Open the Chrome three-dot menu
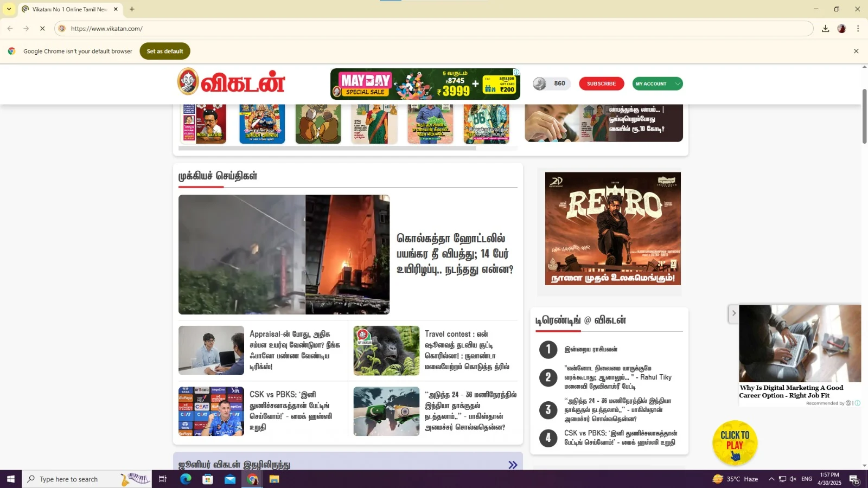 coord(858,29)
